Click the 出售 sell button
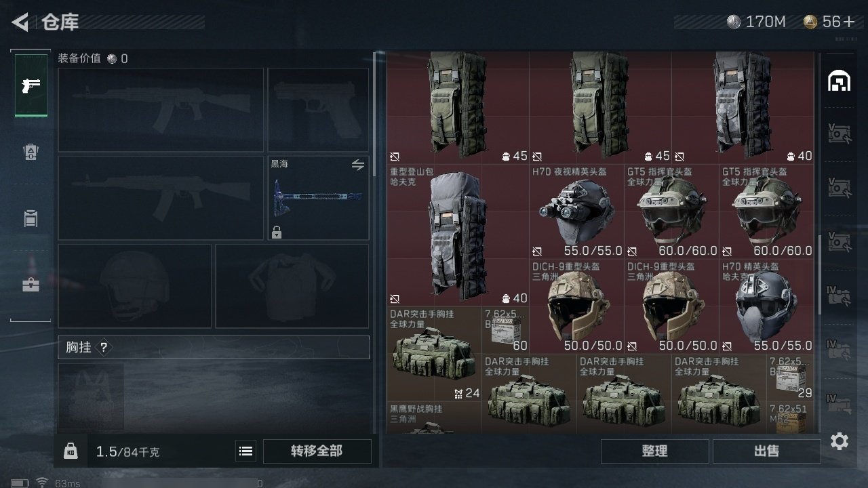The image size is (868, 488). pyautogui.click(x=766, y=451)
